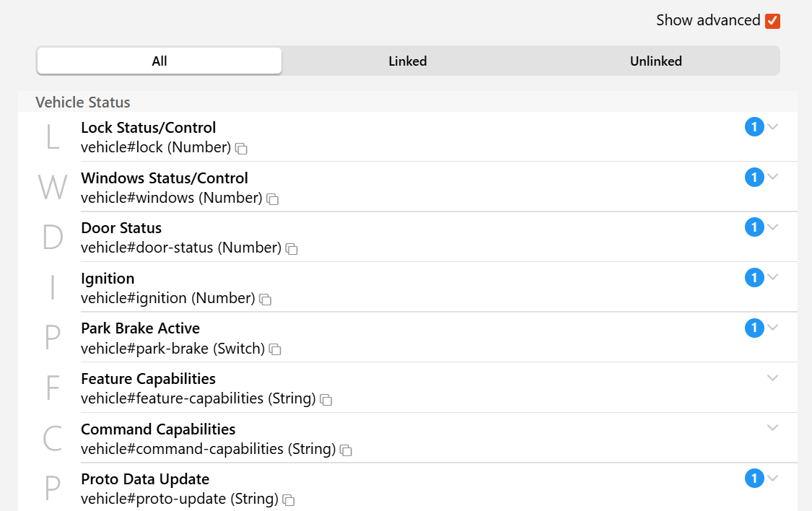Screen dimensions: 812x511
Task: Copy the vehicle#lock channel ID
Action: 242,149
